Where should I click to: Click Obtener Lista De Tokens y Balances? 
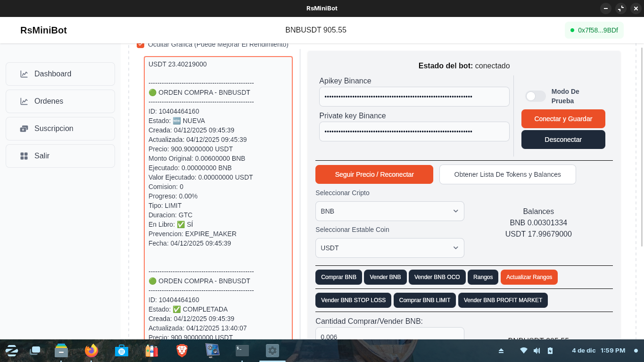(507, 174)
